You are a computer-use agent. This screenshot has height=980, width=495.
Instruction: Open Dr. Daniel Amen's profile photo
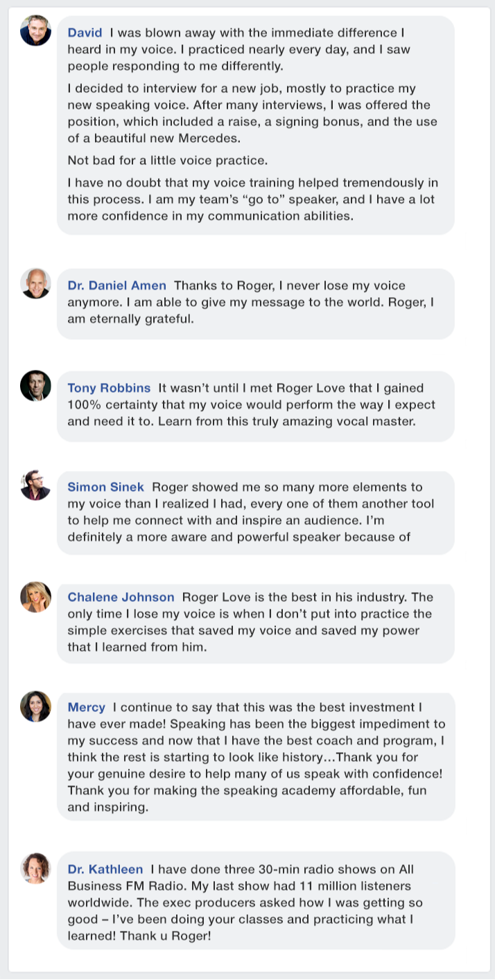[35, 283]
